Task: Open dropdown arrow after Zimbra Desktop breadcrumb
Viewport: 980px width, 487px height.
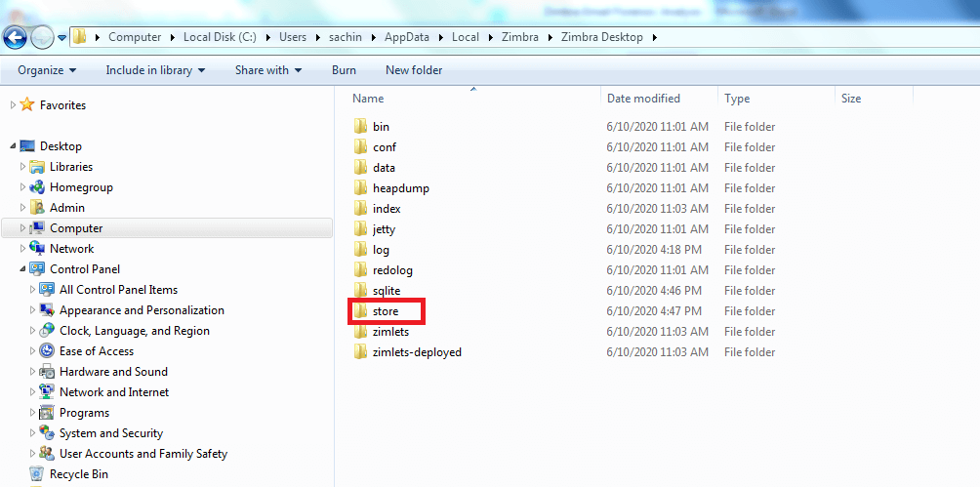Action: point(654,37)
